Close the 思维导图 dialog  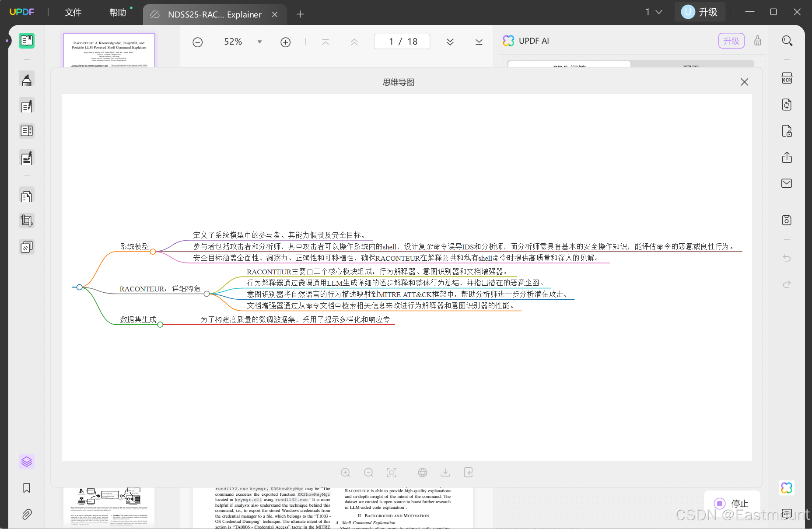pyautogui.click(x=745, y=82)
